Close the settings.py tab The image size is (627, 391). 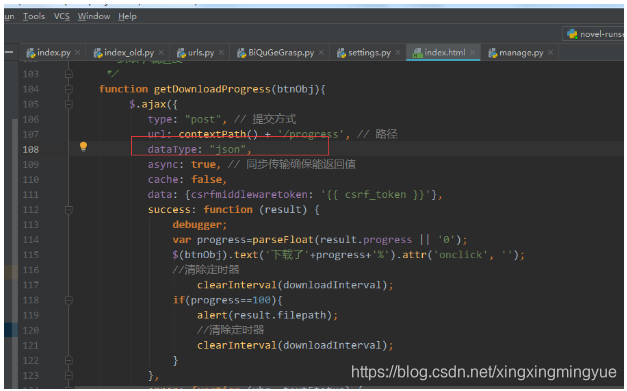pos(397,53)
